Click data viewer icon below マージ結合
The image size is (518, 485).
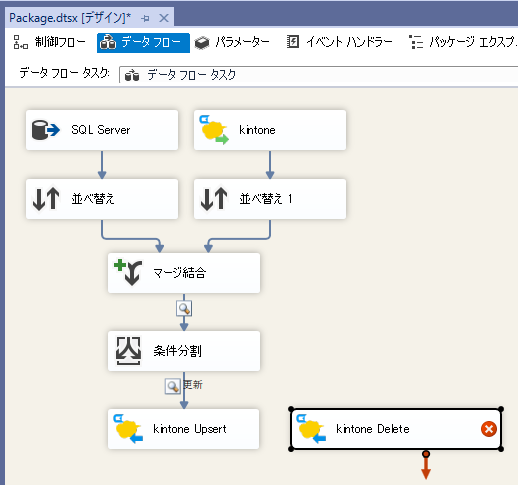pyautogui.click(x=184, y=308)
